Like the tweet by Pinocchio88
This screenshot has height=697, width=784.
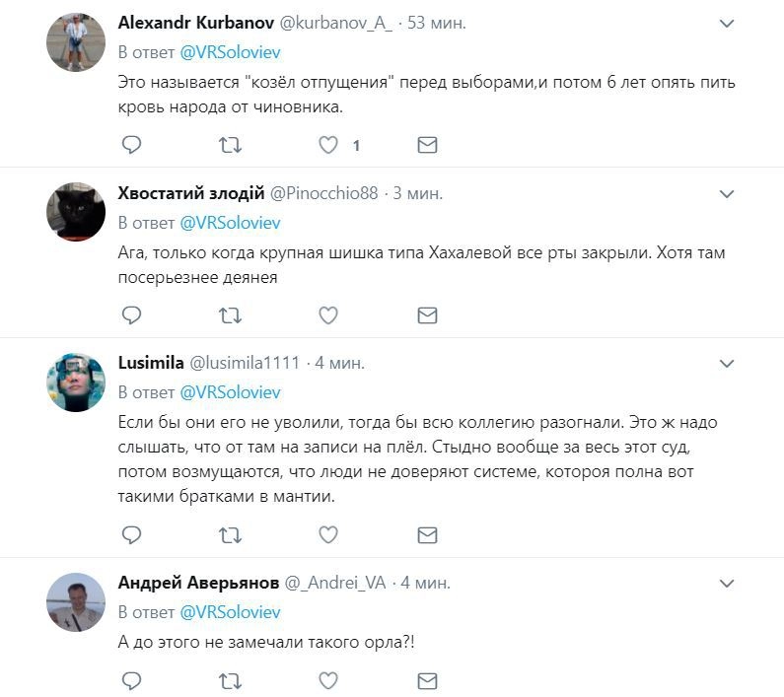click(x=328, y=315)
